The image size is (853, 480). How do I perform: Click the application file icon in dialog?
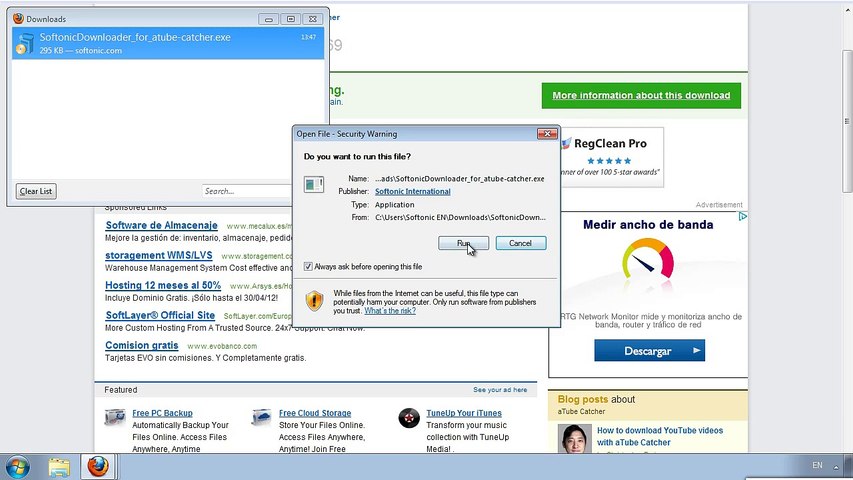coord(314,185)
